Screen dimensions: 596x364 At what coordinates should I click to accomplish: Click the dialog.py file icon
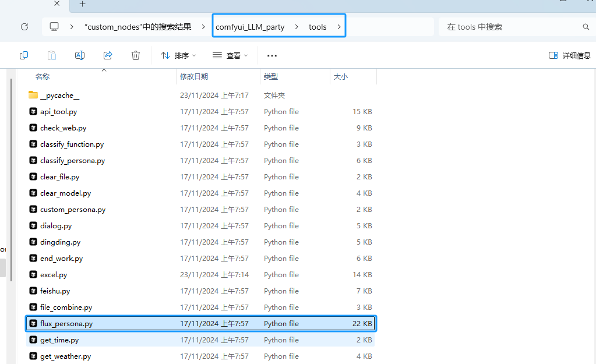(x=33, y=226)
